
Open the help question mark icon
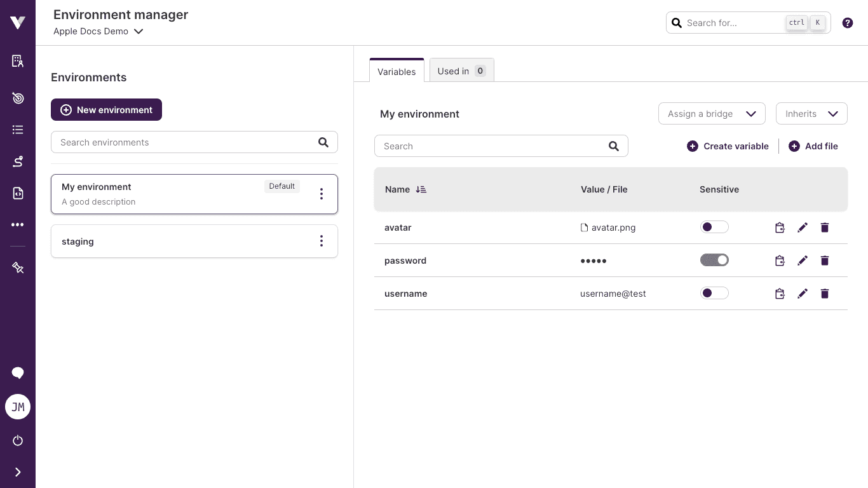pyautogui.click(x=848, y=23)
